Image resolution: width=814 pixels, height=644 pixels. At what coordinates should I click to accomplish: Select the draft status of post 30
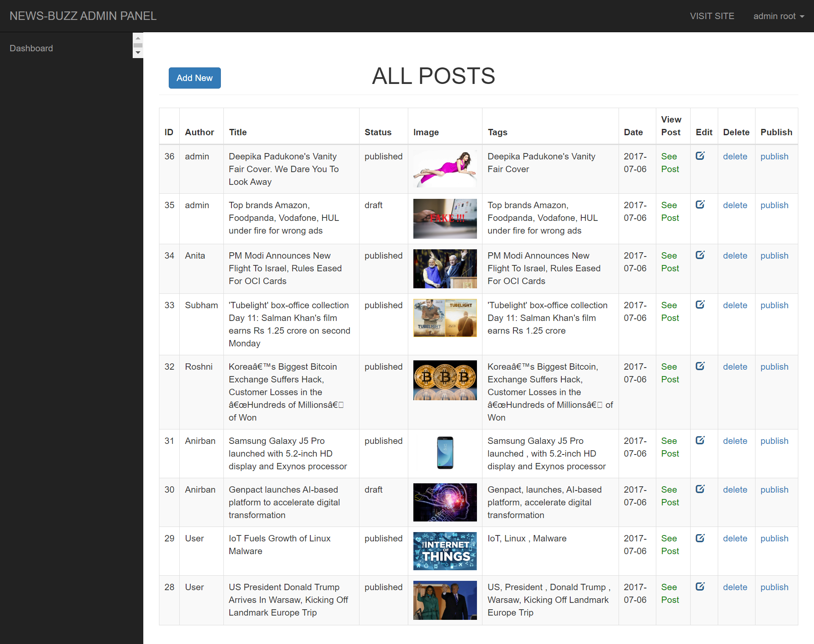coord(374,490)
